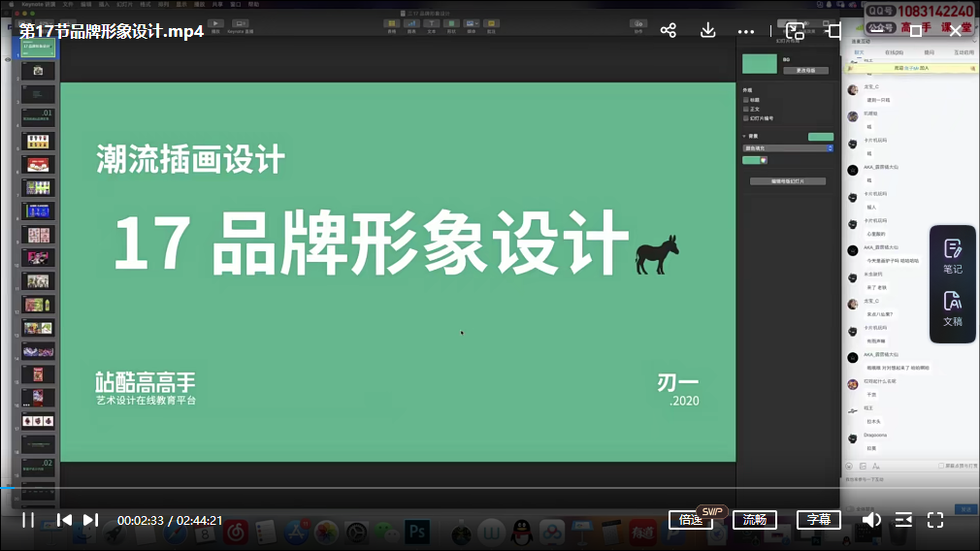Click the 更改母版 button

(805, 71)
